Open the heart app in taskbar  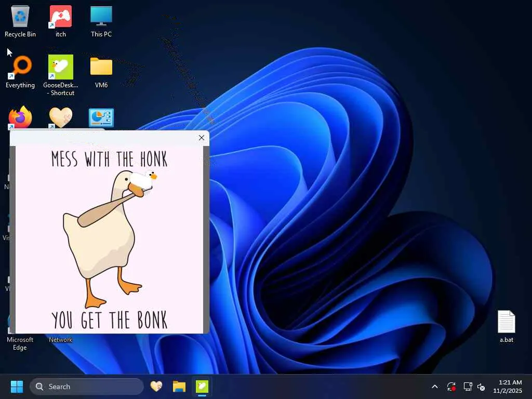pos(156,387)
